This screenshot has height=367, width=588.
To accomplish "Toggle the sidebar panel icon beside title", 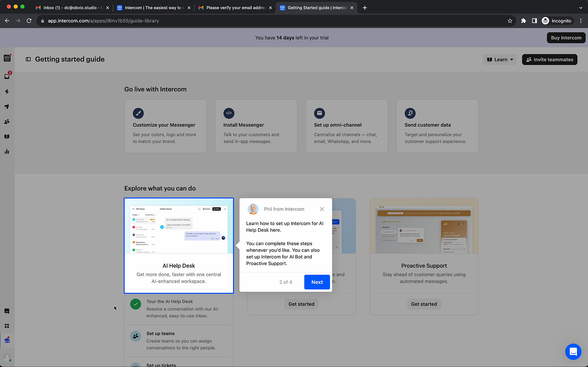I will point(28,59).
